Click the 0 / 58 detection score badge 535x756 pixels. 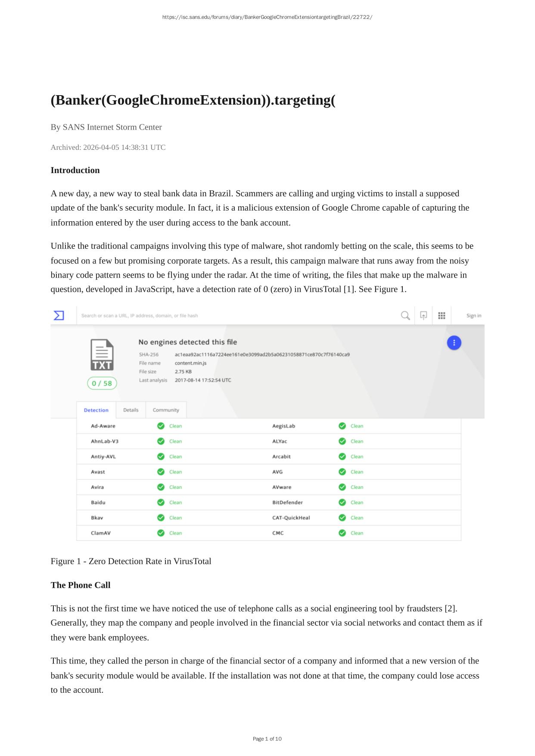pos(102,383)
